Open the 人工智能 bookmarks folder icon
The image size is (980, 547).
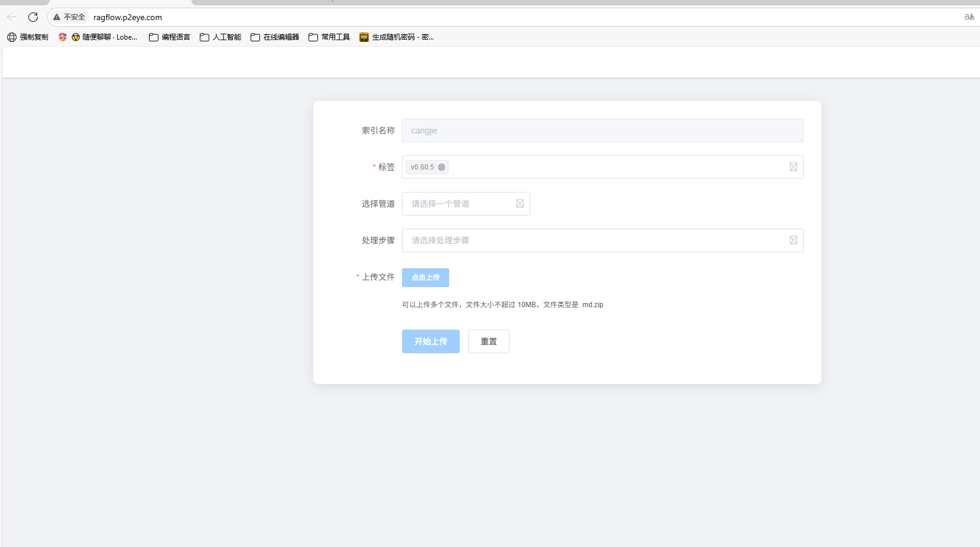204,37
